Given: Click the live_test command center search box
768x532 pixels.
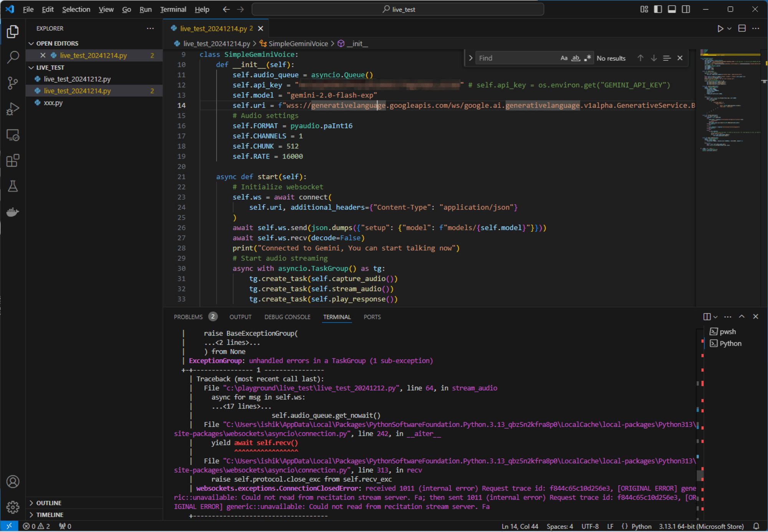Looking at the screenshot, I should click(x=398, y=9).
